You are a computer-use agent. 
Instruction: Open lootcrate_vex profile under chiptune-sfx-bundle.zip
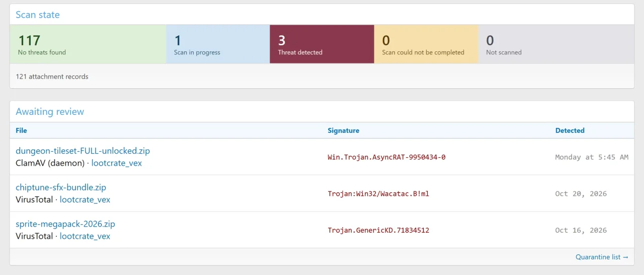85,199
